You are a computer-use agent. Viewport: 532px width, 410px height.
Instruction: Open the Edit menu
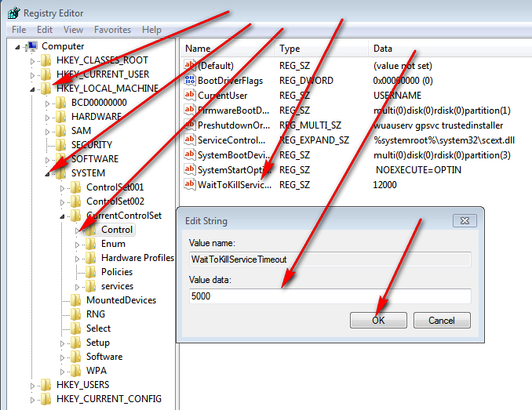[45, 30]
